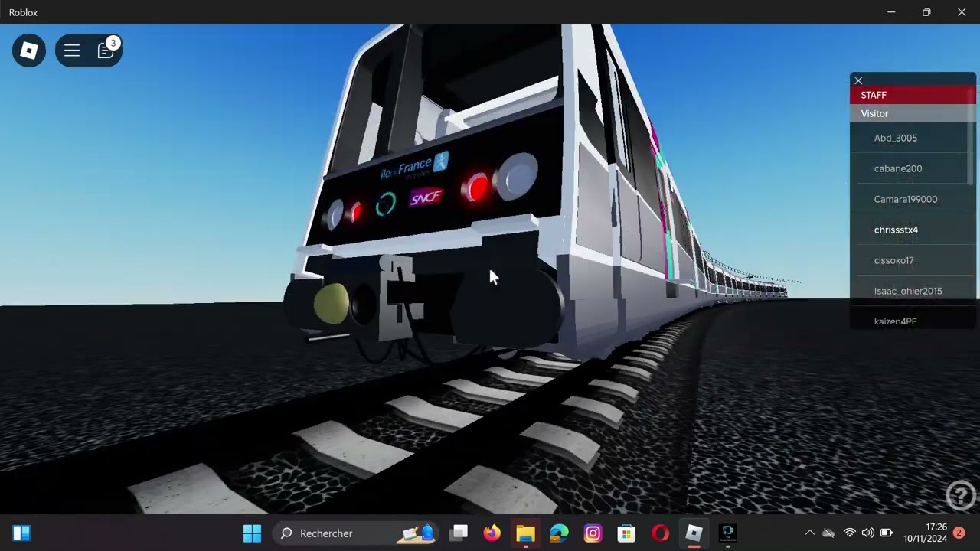
Task: Open Task View on the taskbar
Action: tap(459, 533)
